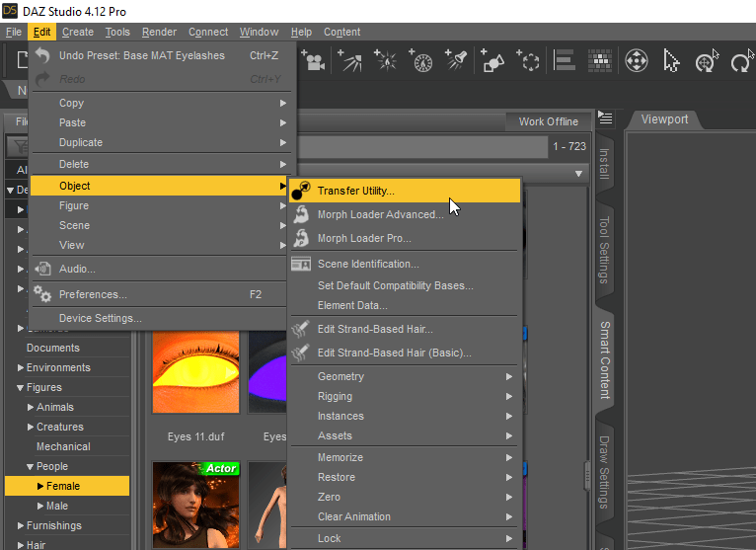Viewport: 756px width, 550px height.
Task: Click the Audio speaker icon
Action: (x=42, y=269)
